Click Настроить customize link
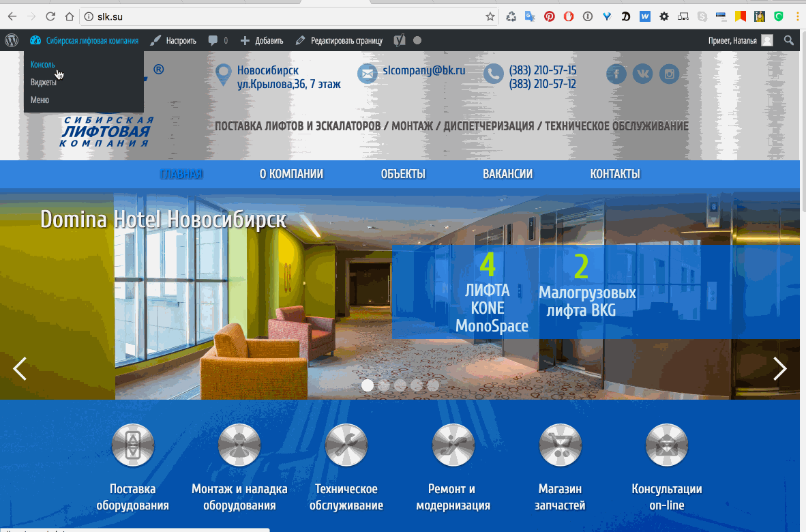Image resolution: width=806 pixels, height=532 pixels. tap(173, 40)
